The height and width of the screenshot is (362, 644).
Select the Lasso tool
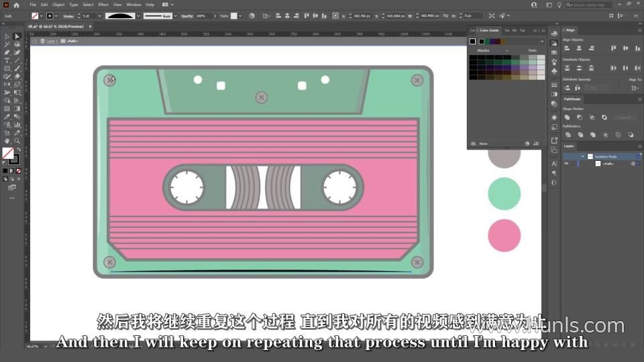click(17, 44)
